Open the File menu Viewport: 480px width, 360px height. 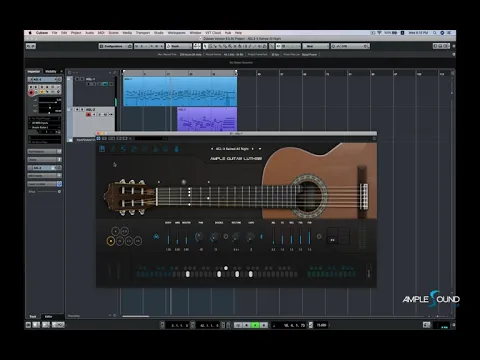54,33
